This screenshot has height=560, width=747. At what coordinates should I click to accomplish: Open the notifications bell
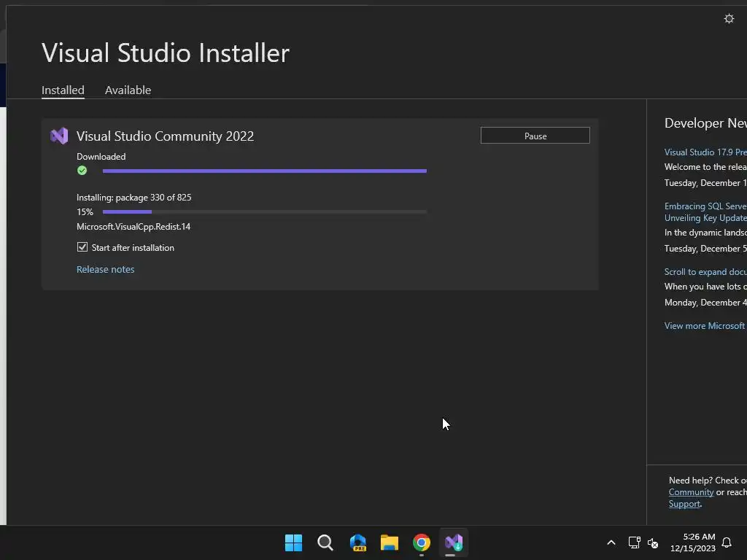(x=727, y=542)
